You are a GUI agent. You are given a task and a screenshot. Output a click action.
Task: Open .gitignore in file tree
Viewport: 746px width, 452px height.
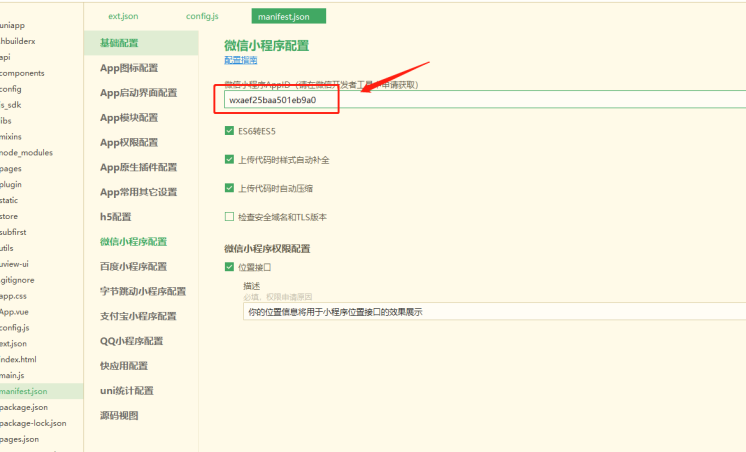17,280
